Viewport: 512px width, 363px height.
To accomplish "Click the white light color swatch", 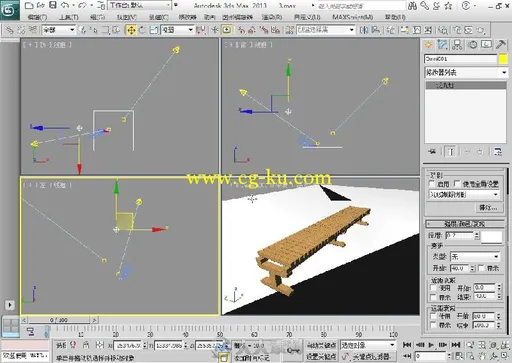I will 492,237.
